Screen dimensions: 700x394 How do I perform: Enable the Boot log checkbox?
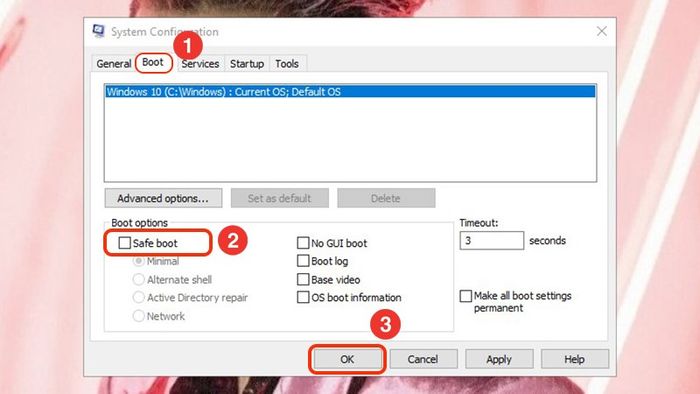(303, 261)
